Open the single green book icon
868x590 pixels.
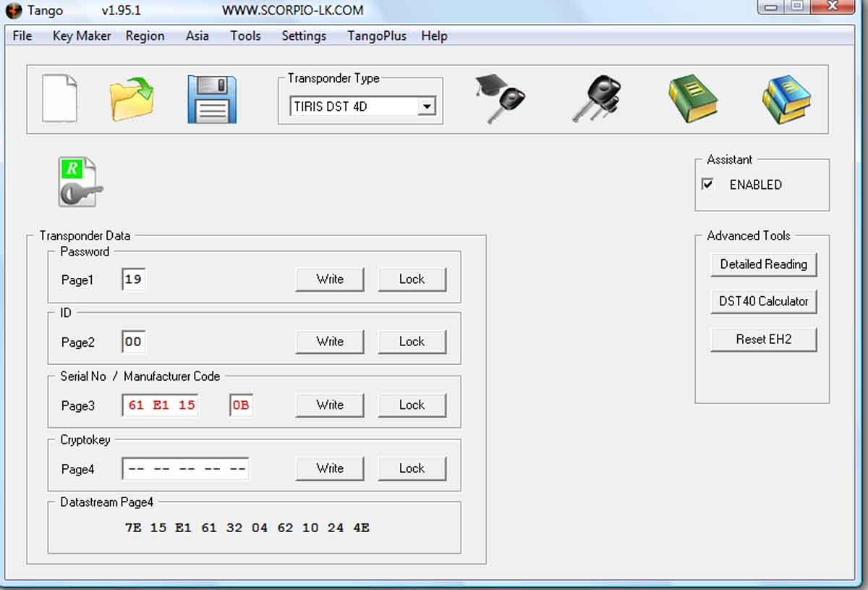692,99
